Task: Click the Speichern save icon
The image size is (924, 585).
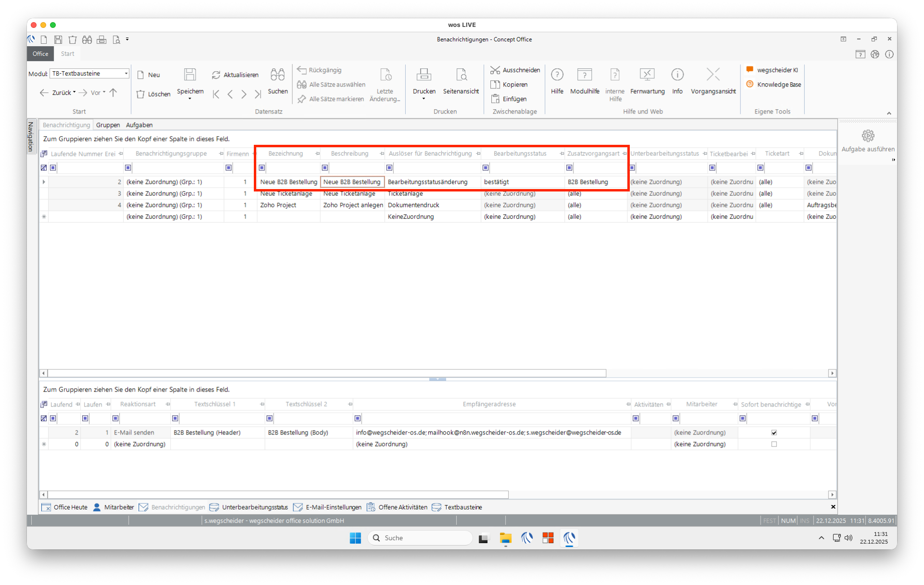Action: click(x=190, y=75)
